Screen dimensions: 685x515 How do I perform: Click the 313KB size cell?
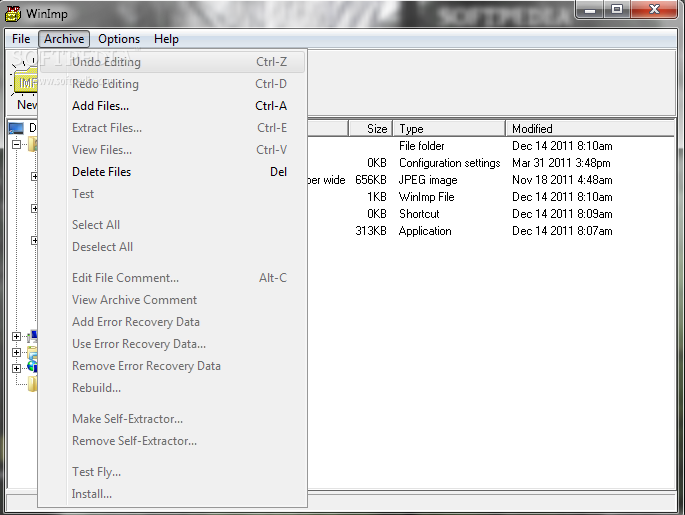click(x=371, y=231)
